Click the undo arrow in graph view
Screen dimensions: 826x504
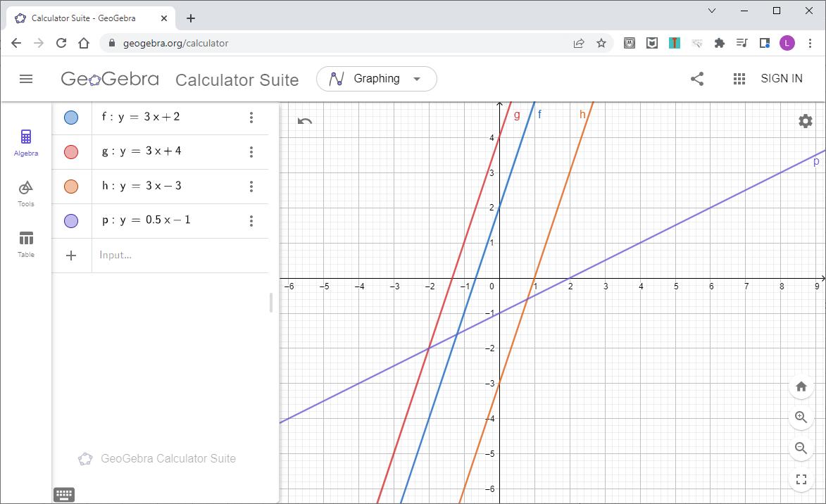pyautogui.click(x=305, y=121)
